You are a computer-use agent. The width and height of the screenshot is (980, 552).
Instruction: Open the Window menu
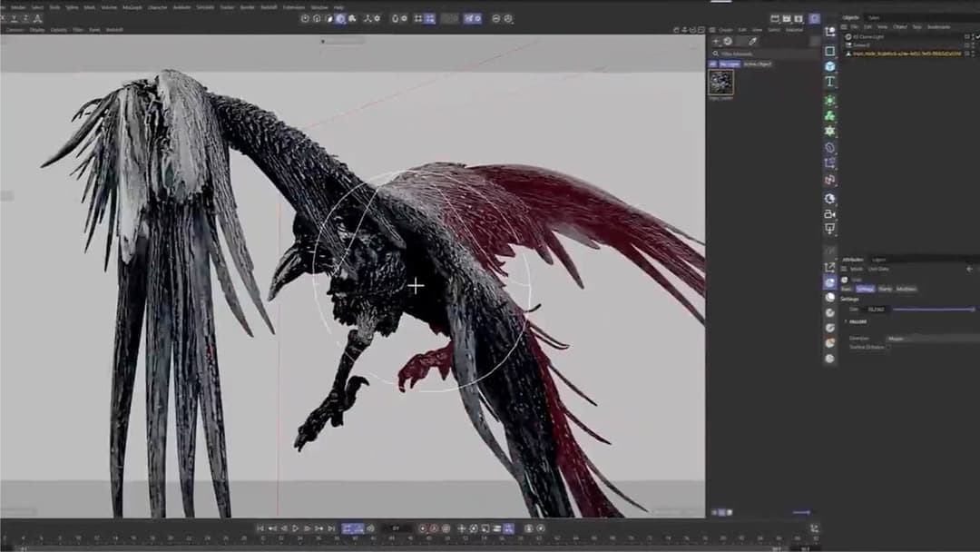coord(319,7)
